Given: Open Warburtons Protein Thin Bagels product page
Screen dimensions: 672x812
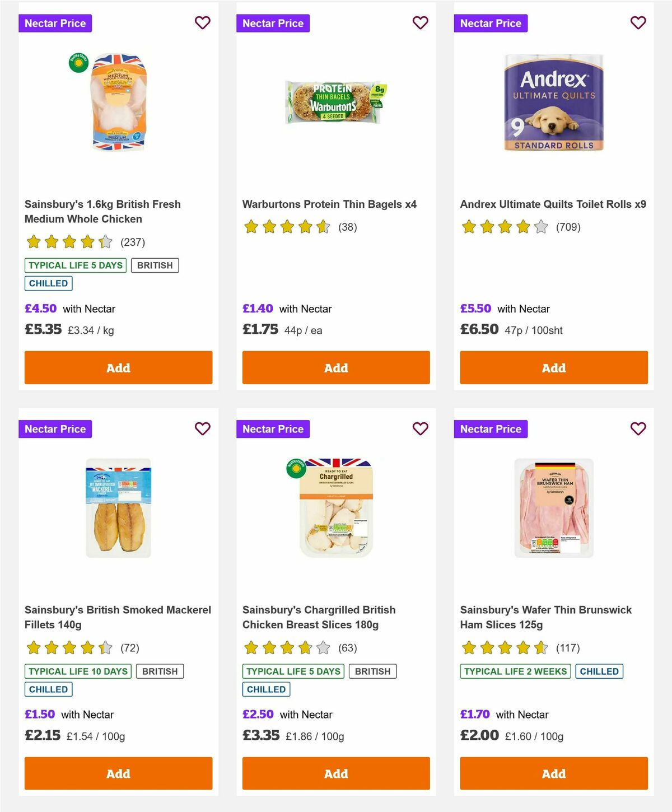Looking at the screenshot, I should coord(329,204).
